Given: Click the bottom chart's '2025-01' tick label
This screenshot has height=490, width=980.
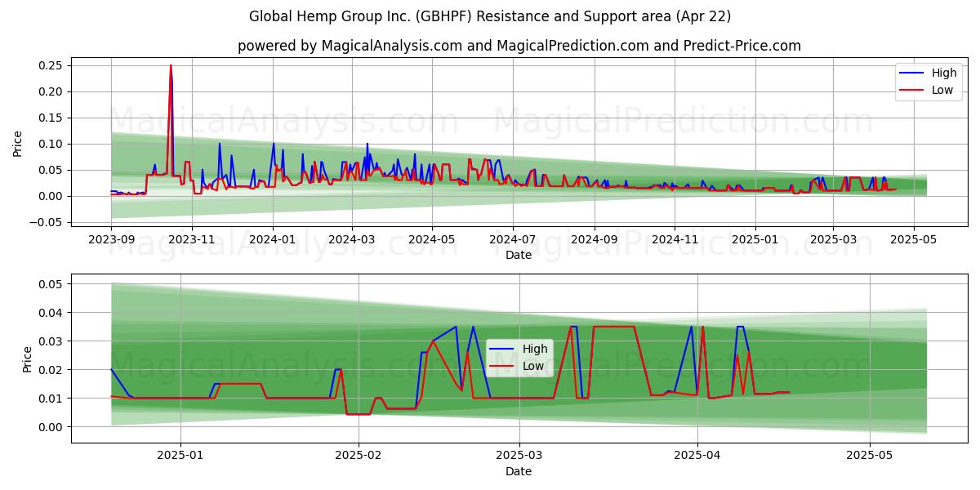Looking at the screenshot, I should click(x=180, y=456).
